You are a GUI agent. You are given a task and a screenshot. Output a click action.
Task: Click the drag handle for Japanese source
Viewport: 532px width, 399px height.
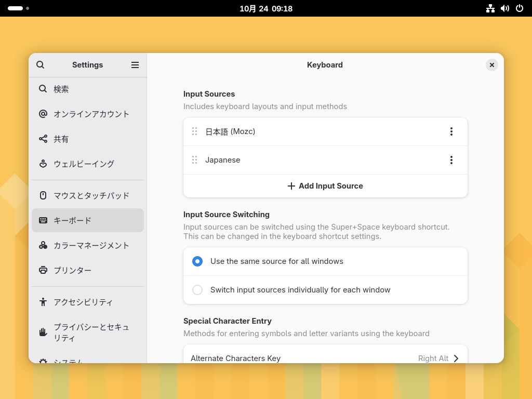(194, 160)
